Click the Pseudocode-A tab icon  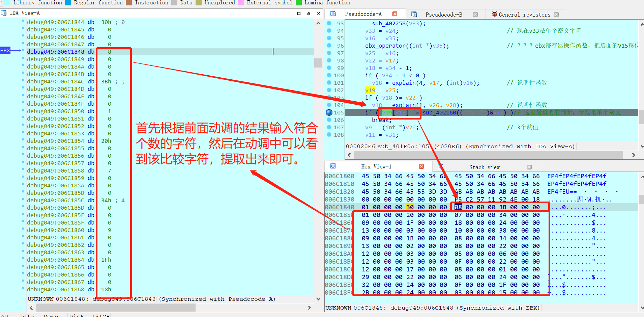tap(333, 14)
